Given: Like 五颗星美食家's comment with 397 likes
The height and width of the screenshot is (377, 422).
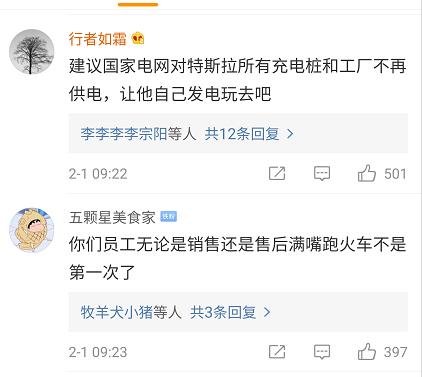Looking at the screenshot, I should pyautogui.click(x=367, y=351).
